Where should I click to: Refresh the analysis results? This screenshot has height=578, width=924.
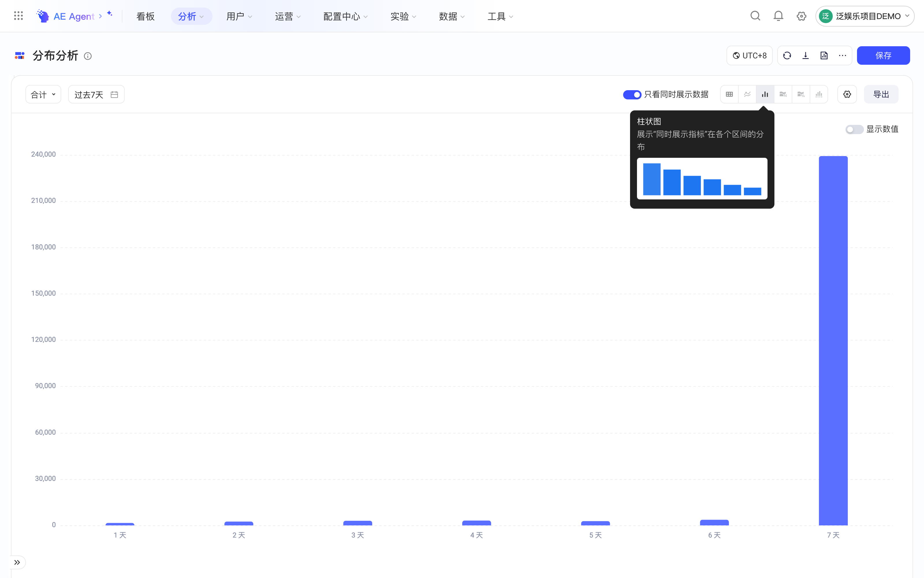[787, 55]
